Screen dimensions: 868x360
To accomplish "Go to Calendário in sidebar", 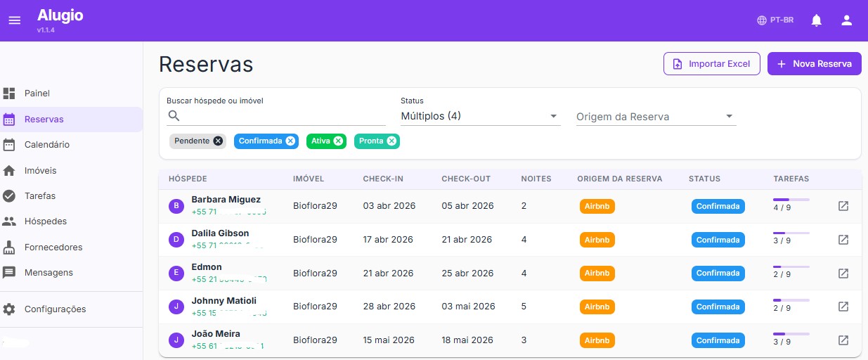I will pyautogui.click(x=72, y=145).
